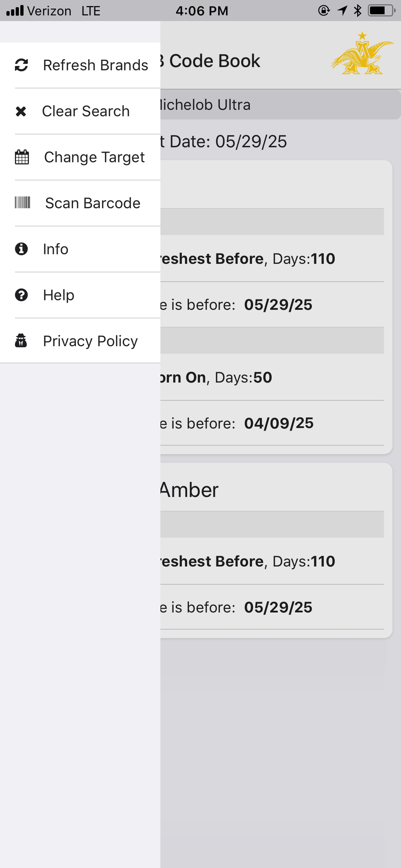Open the Help menu entry
This screenshot has width=401, height=868.
click(80, 295)
